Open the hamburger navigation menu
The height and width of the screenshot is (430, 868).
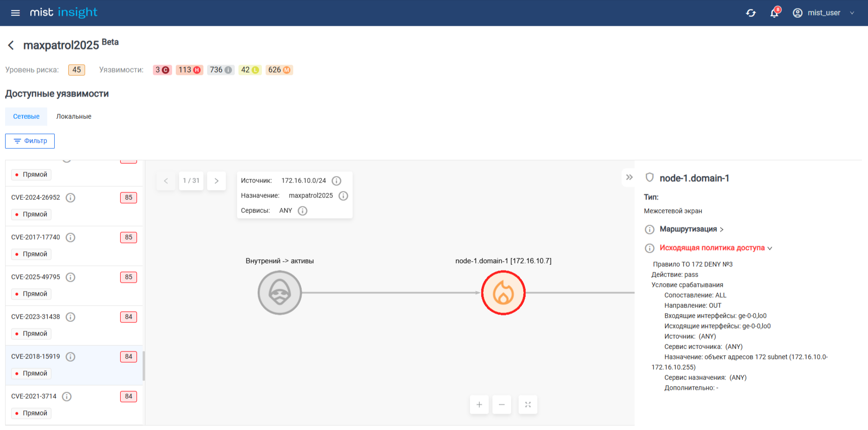pyautogui.click(x=15, y=13)
